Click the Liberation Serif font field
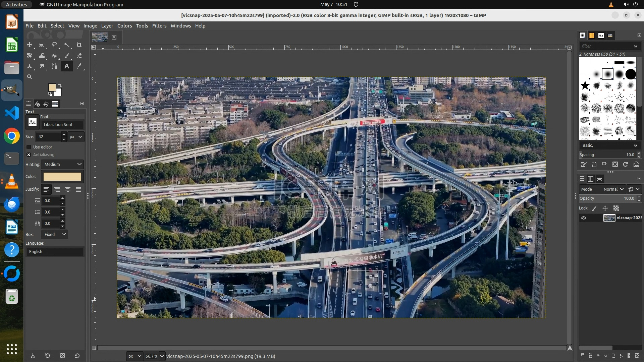Viewport: 644px width, 362px height. 62,124
